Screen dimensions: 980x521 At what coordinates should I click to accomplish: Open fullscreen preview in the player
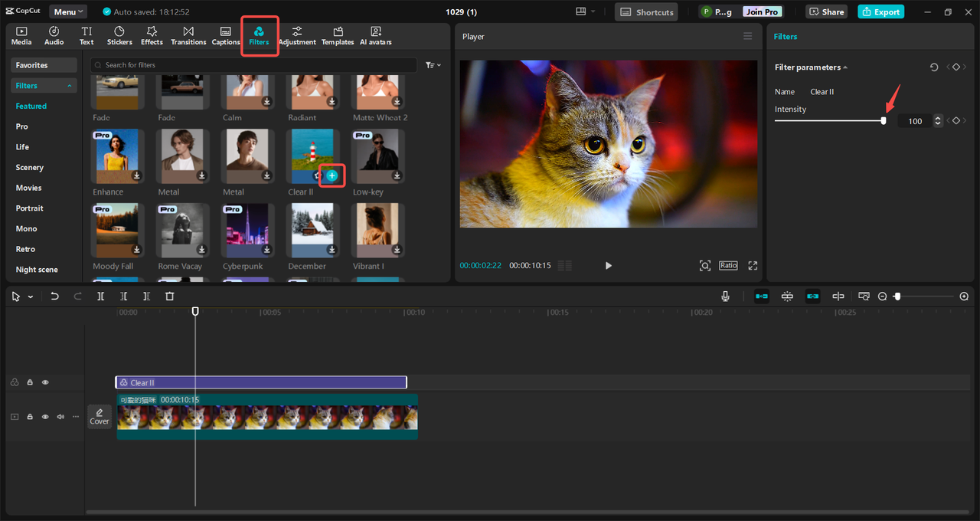753,265
